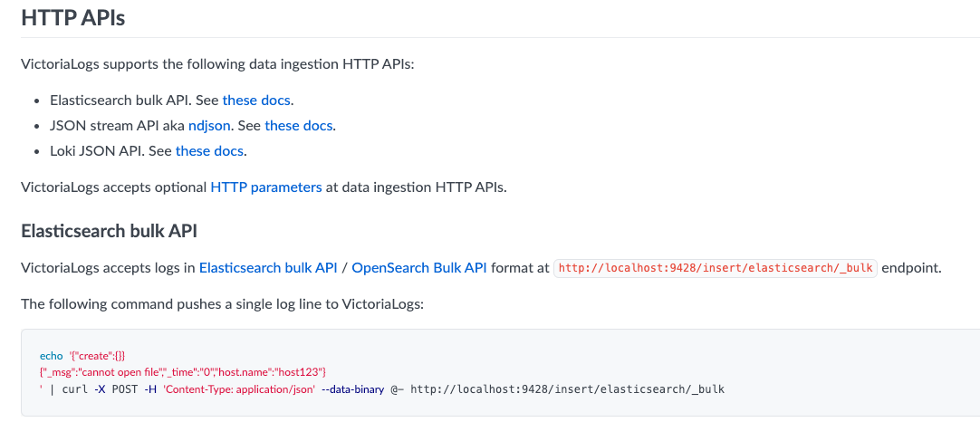The image size is (980, 422).
Task: Click the HTTP APIs heading
Action: click(x=73, y=17)
